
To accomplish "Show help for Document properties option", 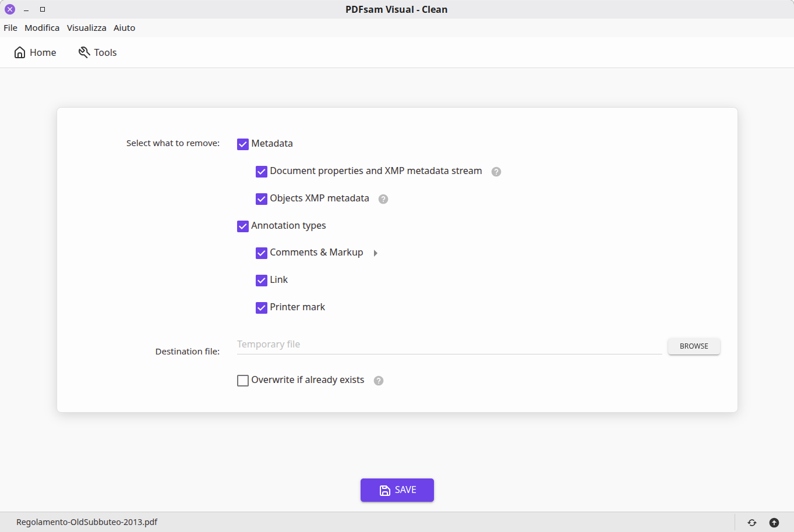I will [x=496, y=172].
